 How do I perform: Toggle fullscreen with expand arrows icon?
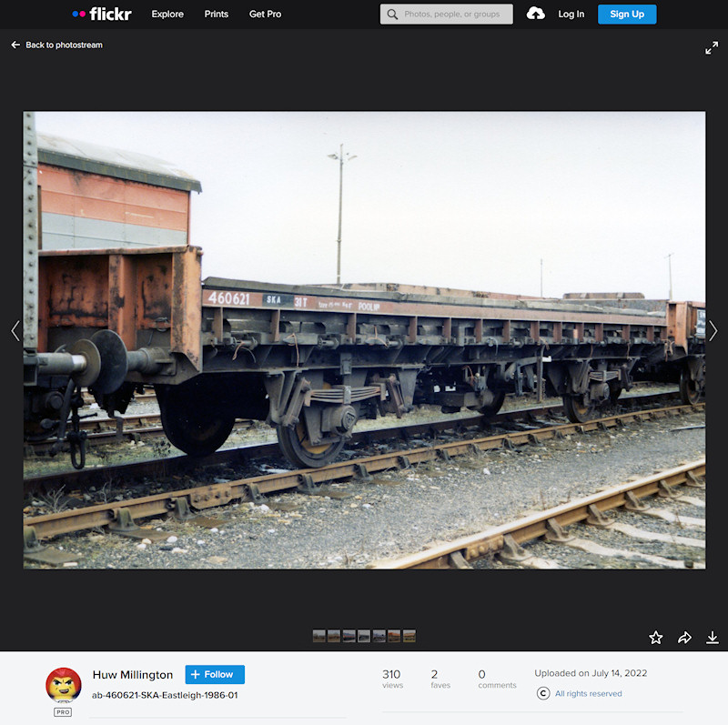tap(712, 47)
